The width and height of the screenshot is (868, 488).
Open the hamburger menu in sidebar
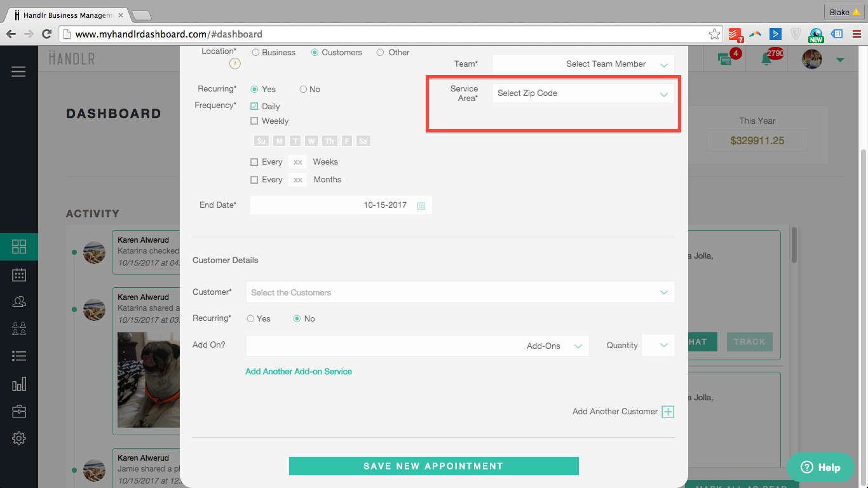coord(18,72)
